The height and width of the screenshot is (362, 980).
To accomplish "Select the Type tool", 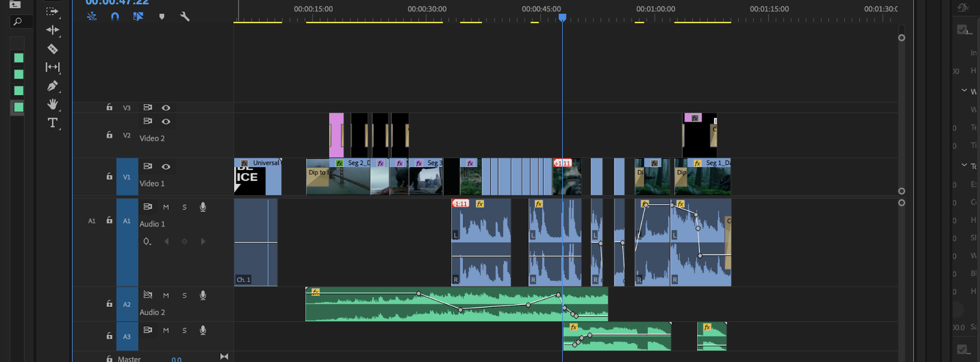I will (x=52, y=123).
